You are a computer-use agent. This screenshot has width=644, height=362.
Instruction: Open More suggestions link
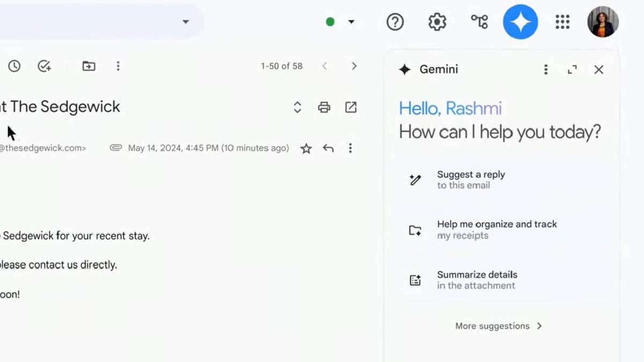499,326
